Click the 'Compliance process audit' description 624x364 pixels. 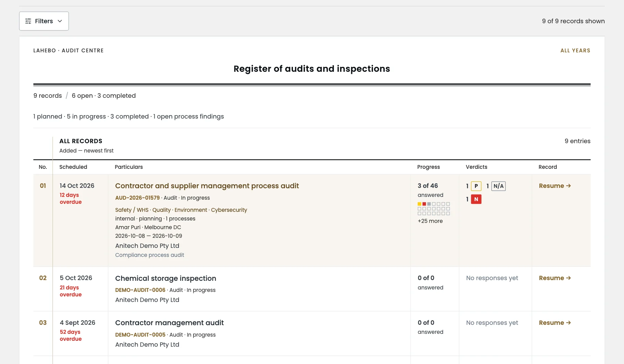click(149, 255)
